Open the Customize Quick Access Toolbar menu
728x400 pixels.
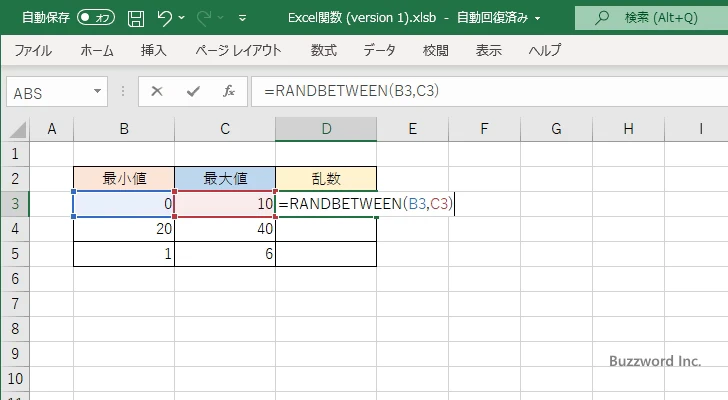click(242, 18)
